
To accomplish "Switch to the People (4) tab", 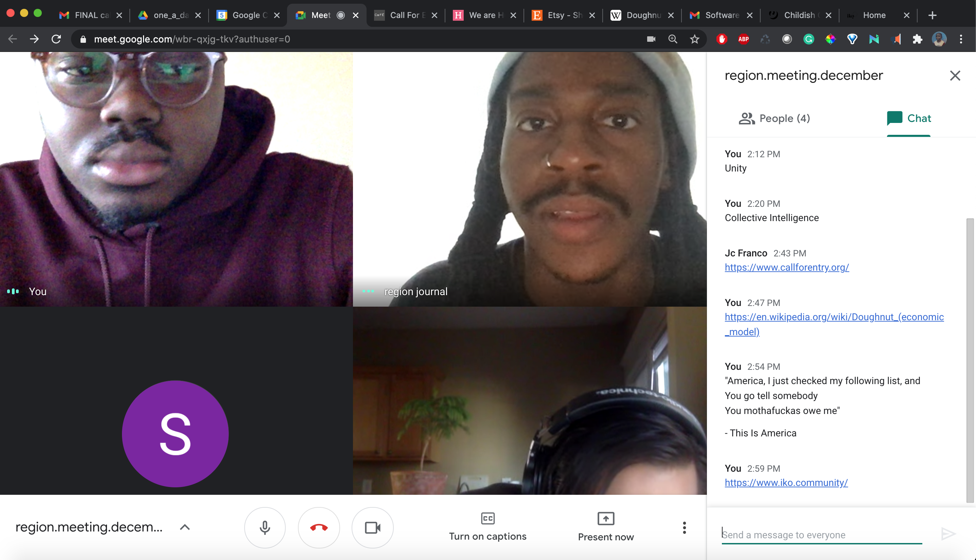I will [774, 118].
